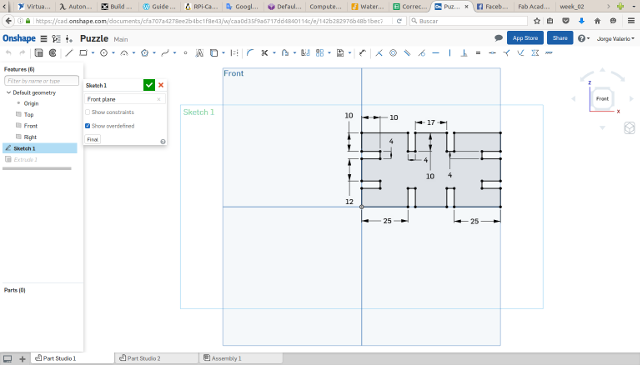Image resolution: width=640 pixels, height=365 pixels.
Task: Click the Final button in sketch dialog
Action: (x=93, y=139)
